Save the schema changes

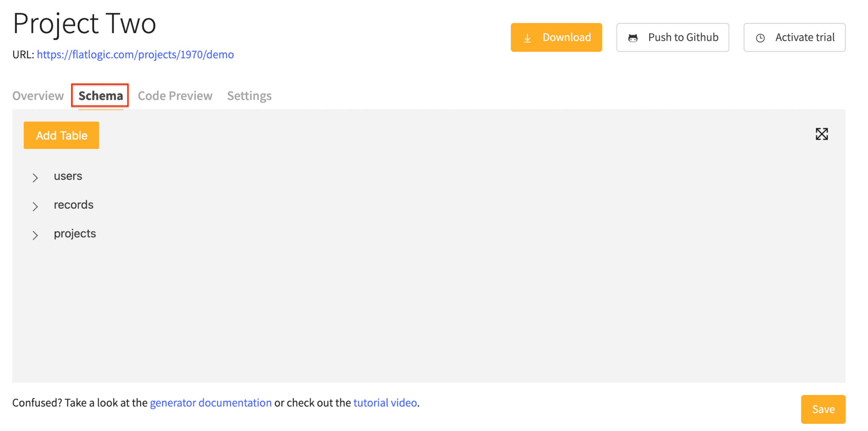(x=823, y=409)
